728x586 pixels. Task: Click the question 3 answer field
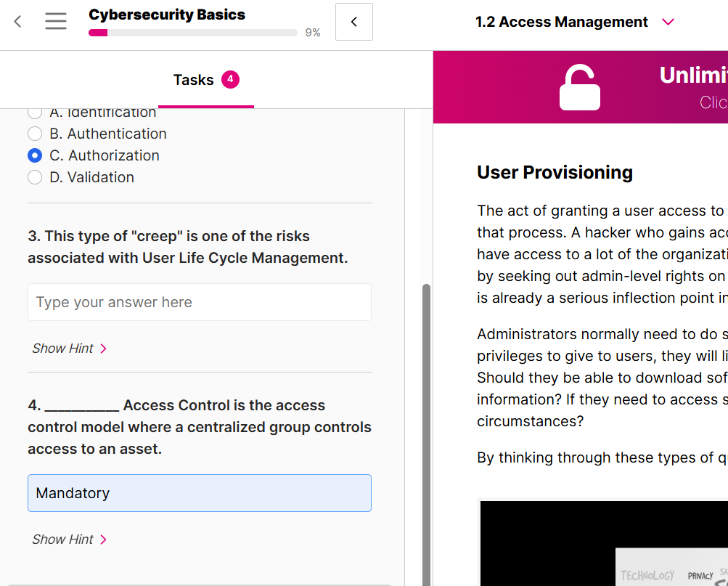200,302
